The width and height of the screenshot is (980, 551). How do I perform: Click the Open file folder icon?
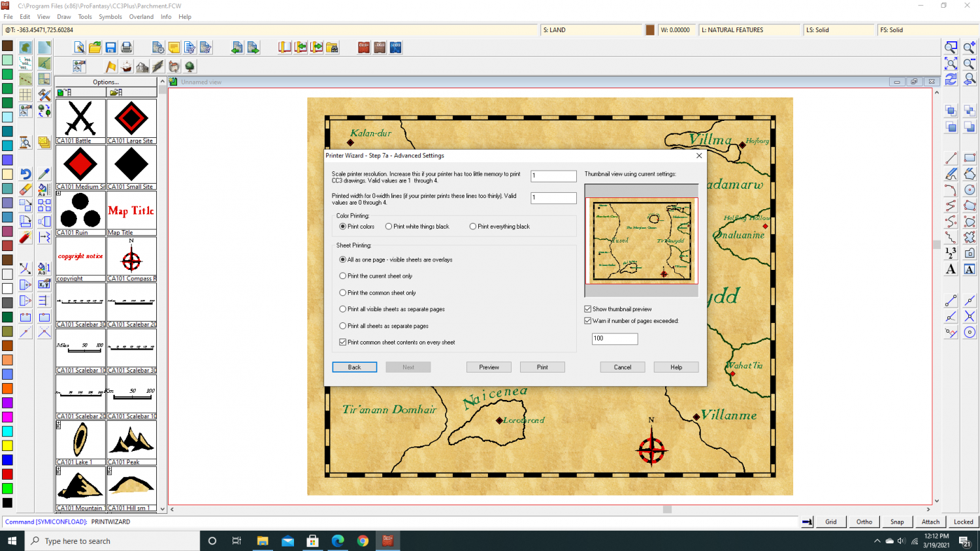coord(95,48)
